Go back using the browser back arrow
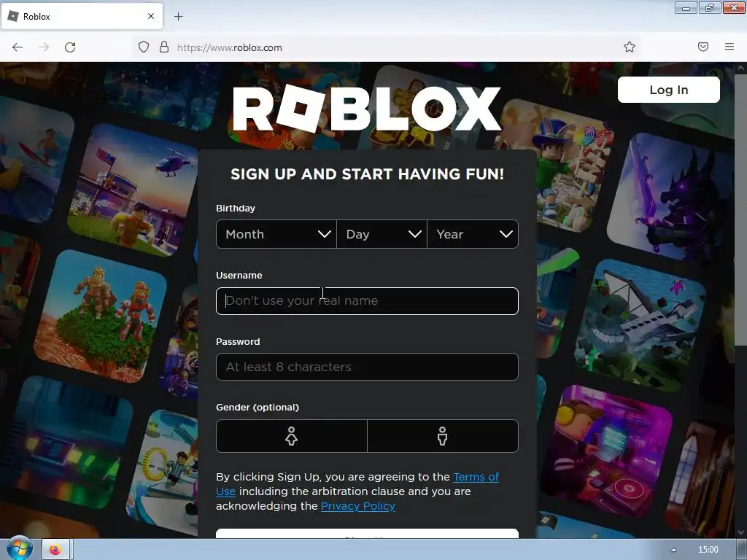This screenshot has height=560, width=747. 18,47
